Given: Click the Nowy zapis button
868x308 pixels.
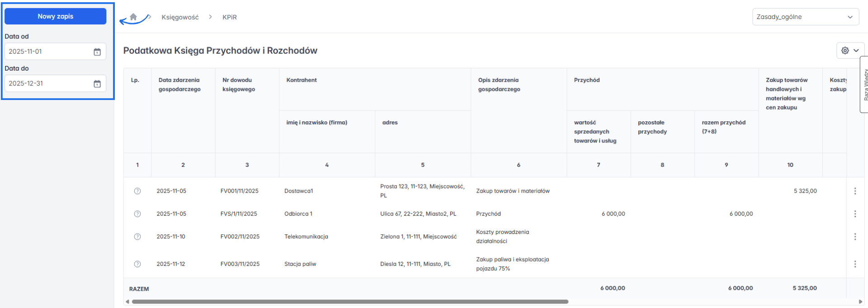Looking at the screenshot, I should [56, 16].
